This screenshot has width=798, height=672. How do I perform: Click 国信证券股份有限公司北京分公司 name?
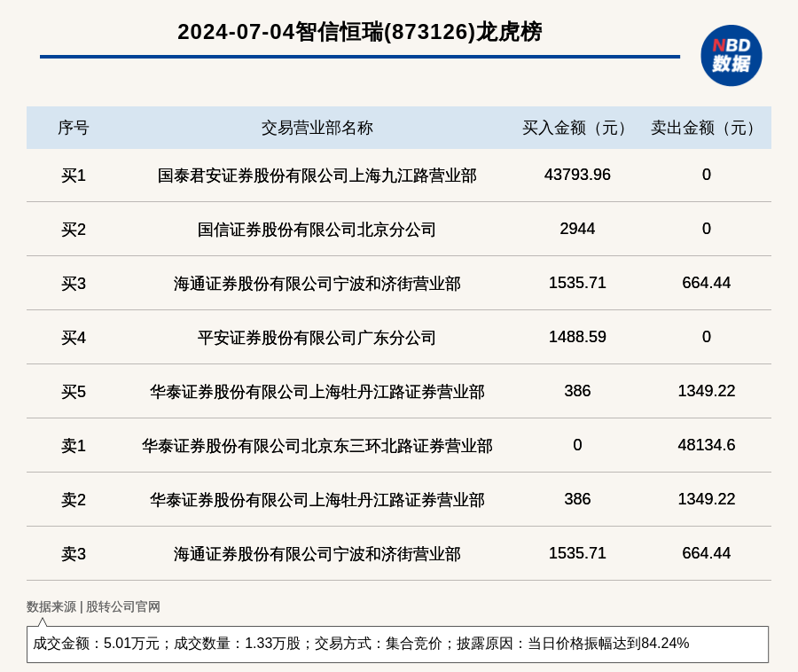click(317, 230)
